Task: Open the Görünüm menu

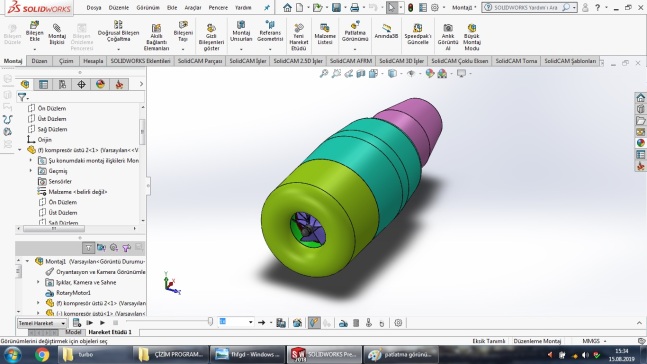Action: pos(148,7)
